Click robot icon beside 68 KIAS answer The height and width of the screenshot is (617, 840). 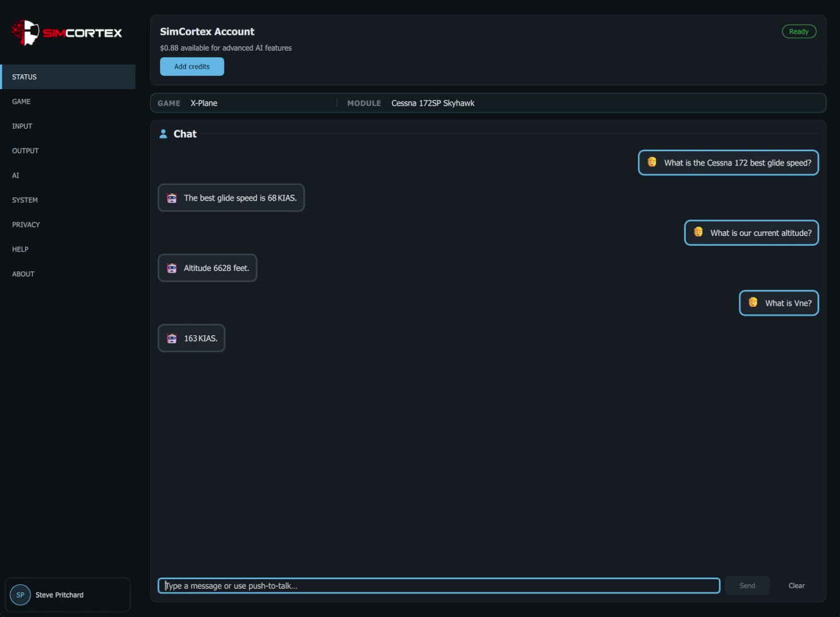(172, 198)
